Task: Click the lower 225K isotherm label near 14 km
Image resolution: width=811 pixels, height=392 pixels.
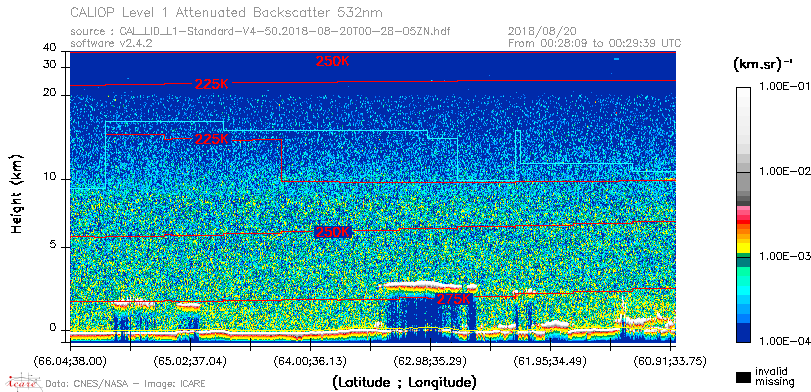Action: pyautogui.click(x=212, y=139)
